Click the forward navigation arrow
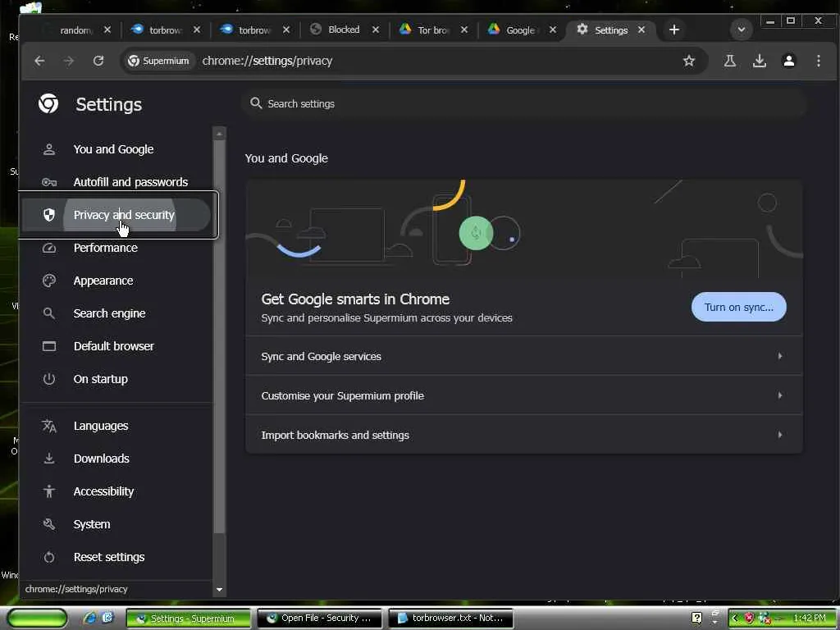This screenshot has height=630, width=840. coord(69,61)
